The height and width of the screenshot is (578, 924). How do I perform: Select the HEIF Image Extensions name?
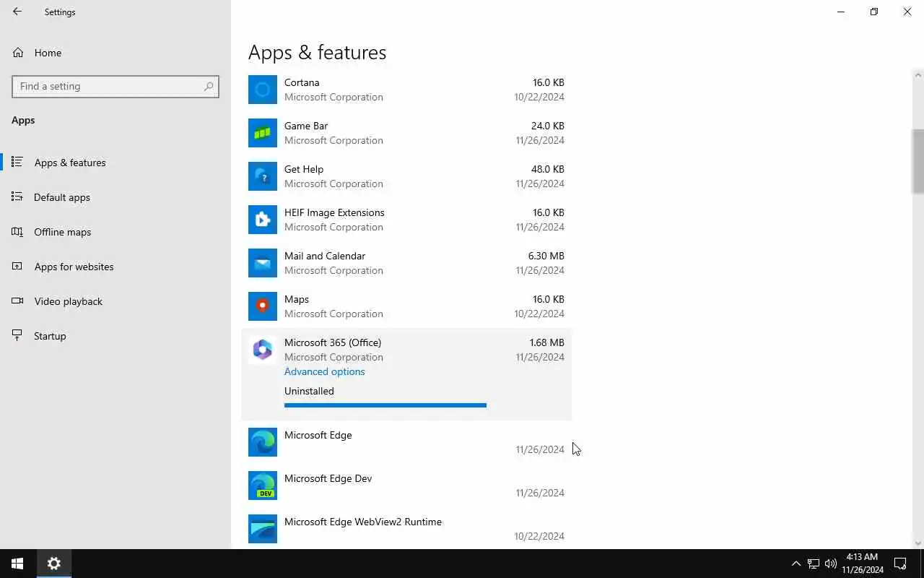[x=334, y=212]
